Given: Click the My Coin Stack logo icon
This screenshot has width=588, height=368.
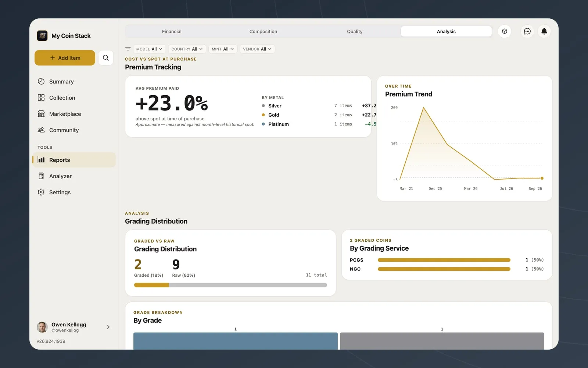Looking at the screenshot, I should pyautogui.click(x=42, y=36).
